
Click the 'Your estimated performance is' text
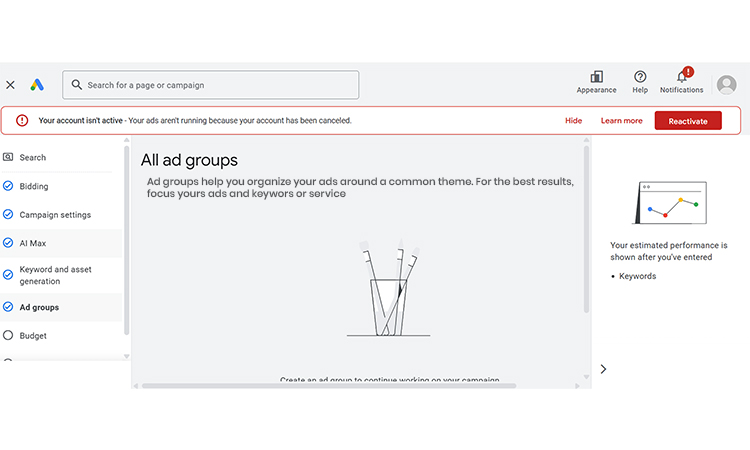669,245
